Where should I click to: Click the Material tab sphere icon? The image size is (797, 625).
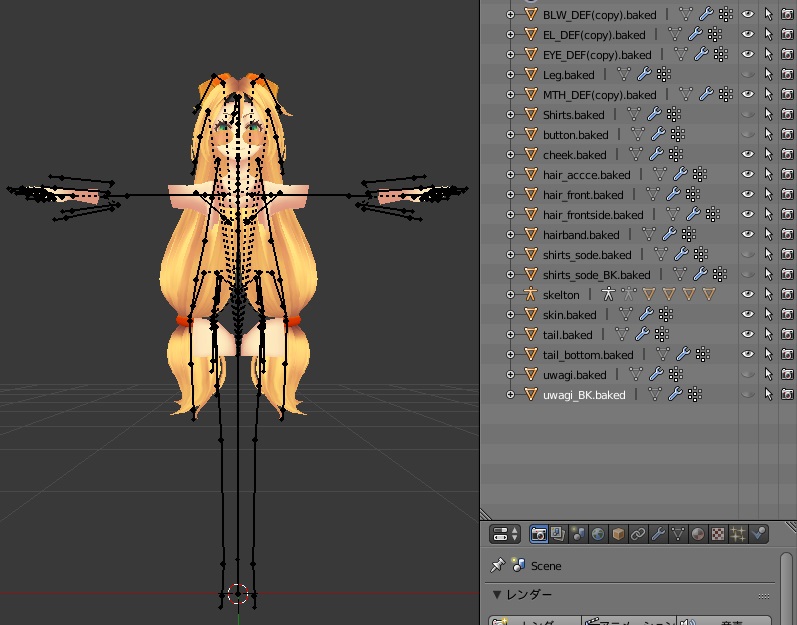pyautogui.click(x=698, y=534)
